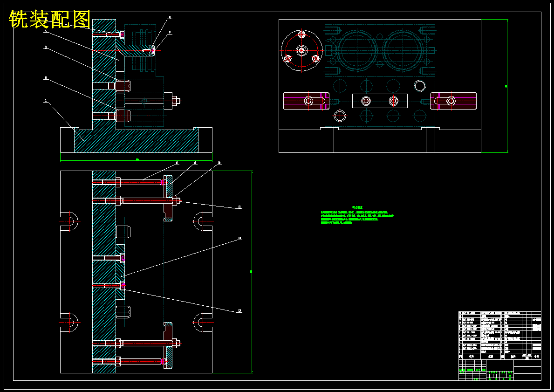
Task: Click the 备注 header in parts list
Action: [x=537, y=357]
